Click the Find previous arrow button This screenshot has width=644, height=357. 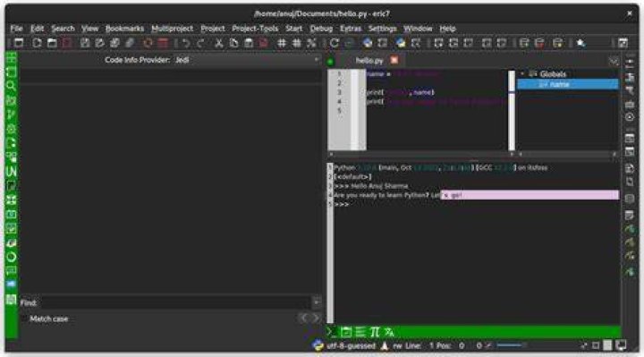click(x=304, y=318)
